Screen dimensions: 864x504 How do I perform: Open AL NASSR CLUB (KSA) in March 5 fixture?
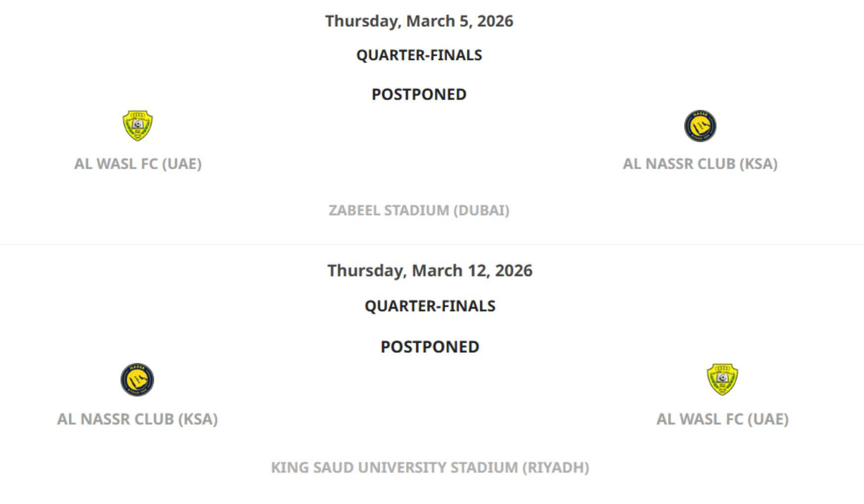700,164
